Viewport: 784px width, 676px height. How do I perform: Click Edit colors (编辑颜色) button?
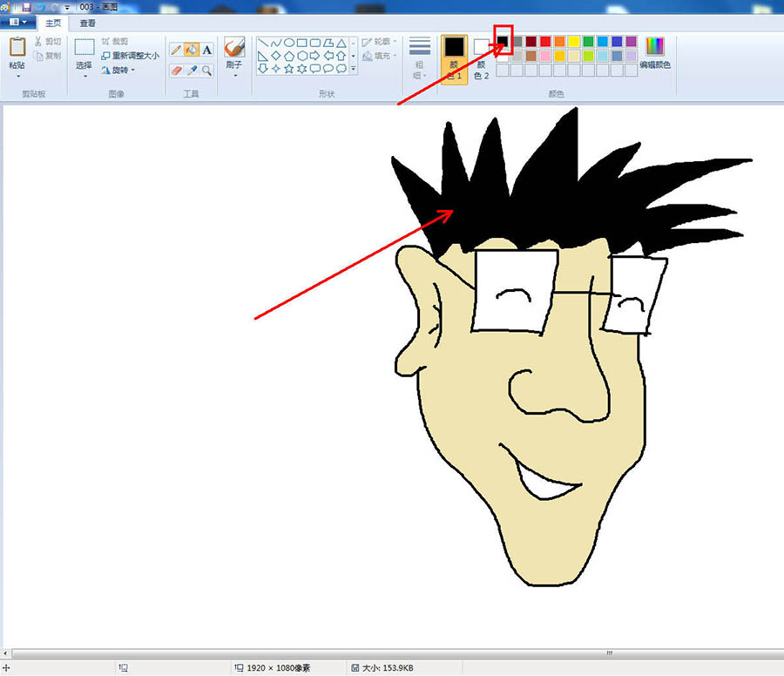[x=654, y=53]
